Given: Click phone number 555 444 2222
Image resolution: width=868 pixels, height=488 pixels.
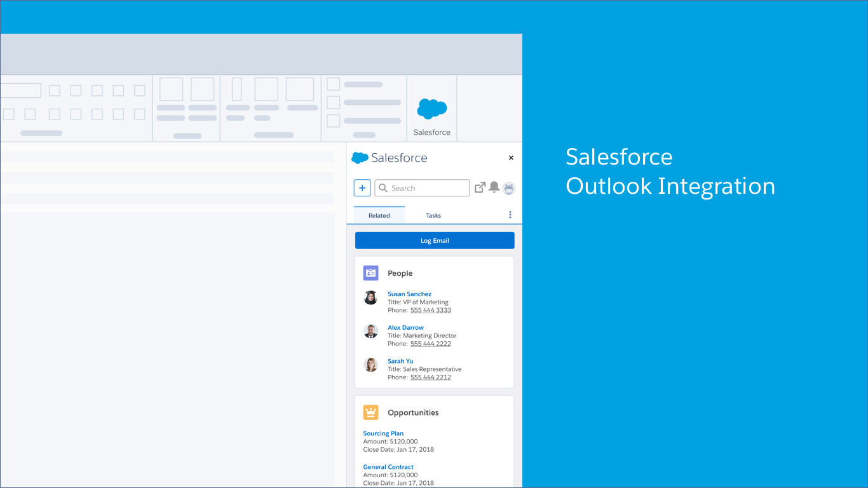Looking at the screenshot, I should tap(430, 344).
